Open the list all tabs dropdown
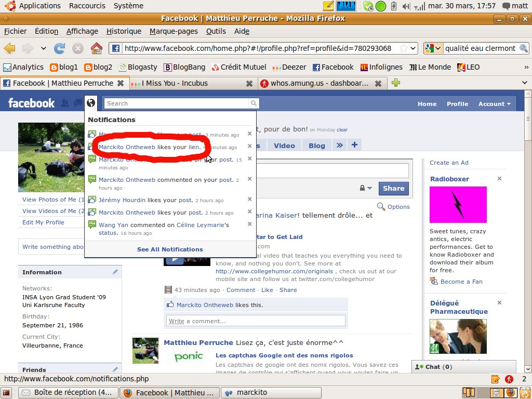This screenshot has width=532, height=399. (x=525, y=83)
